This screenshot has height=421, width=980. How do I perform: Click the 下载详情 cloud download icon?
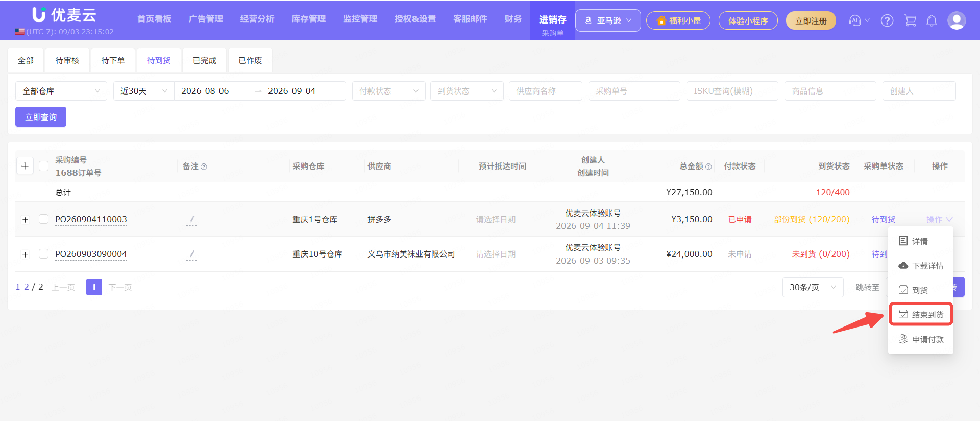pyautogui.click(x=903, y=265)
